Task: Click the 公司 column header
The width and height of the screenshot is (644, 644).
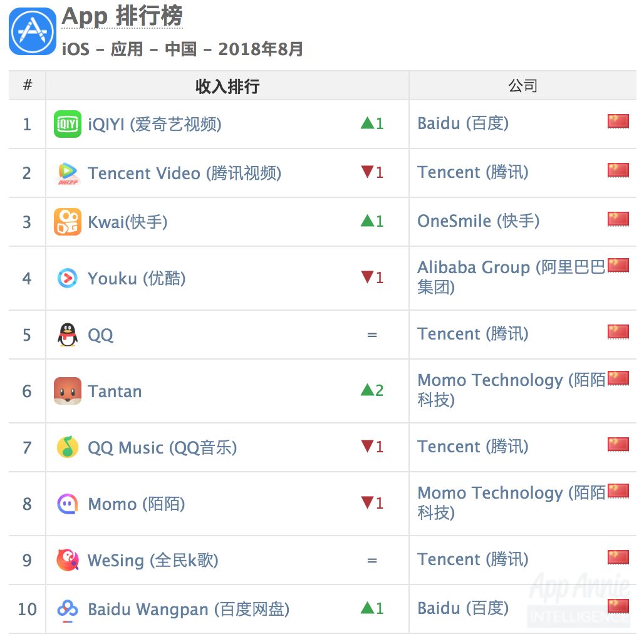Action: pos(522,86)
